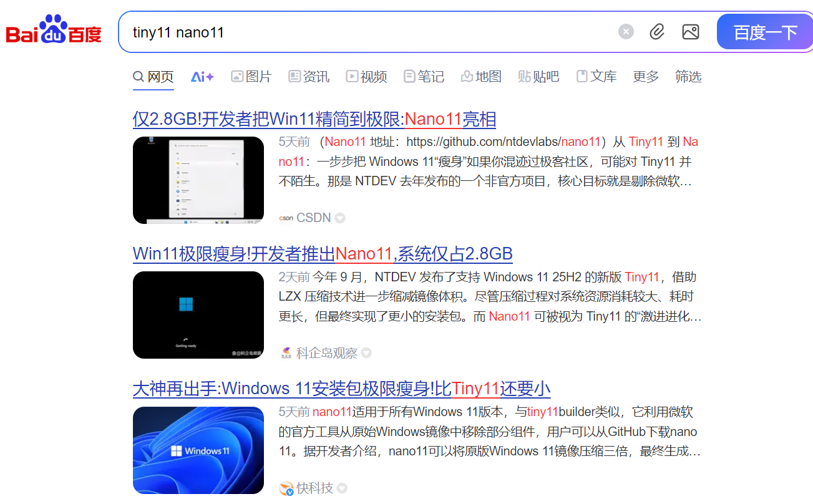The height and width of the screenshot is (504, 813).
Task: Switch to the 资讯 tab
Action: pos(309,77)
